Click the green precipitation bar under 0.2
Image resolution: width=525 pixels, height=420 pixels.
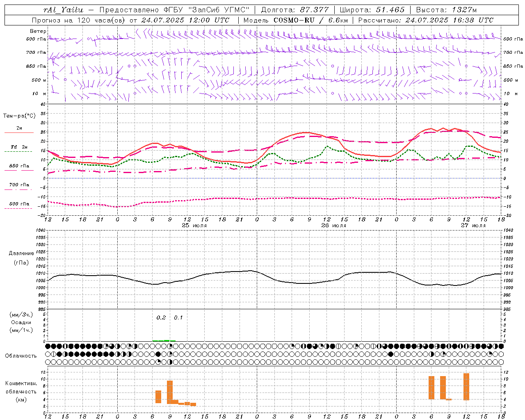pyautogui.click(x=161, y=340)
